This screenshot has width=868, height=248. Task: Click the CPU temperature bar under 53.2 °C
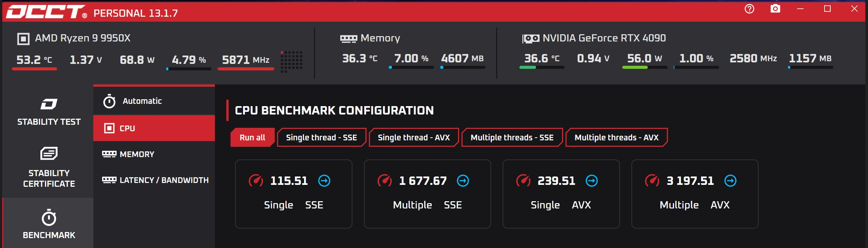(34, 69)
